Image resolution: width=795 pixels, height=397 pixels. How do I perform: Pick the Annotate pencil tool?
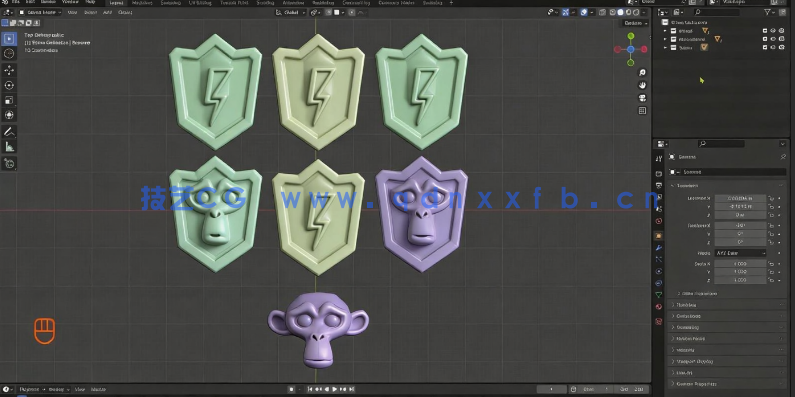click(9, 132)
